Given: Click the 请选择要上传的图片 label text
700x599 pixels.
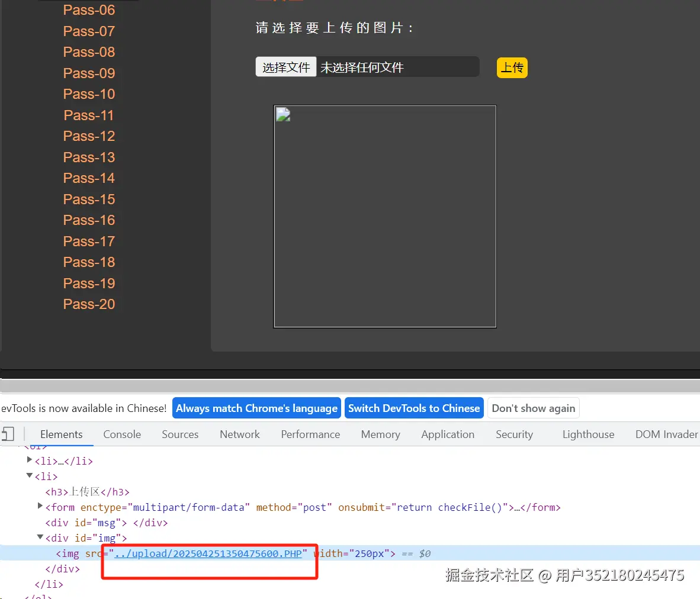Looking at the screenshot, I should pyautogui.click(x=335, y=28).
